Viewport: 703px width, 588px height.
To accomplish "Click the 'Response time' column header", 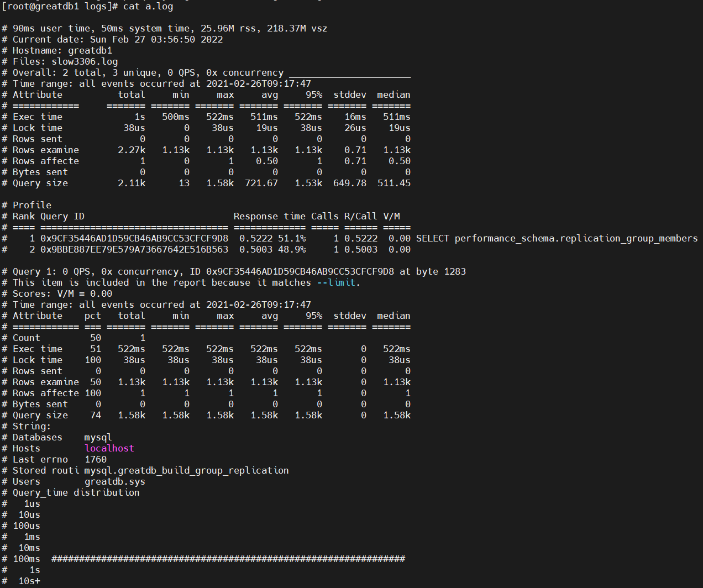I will tap(270, 216).
